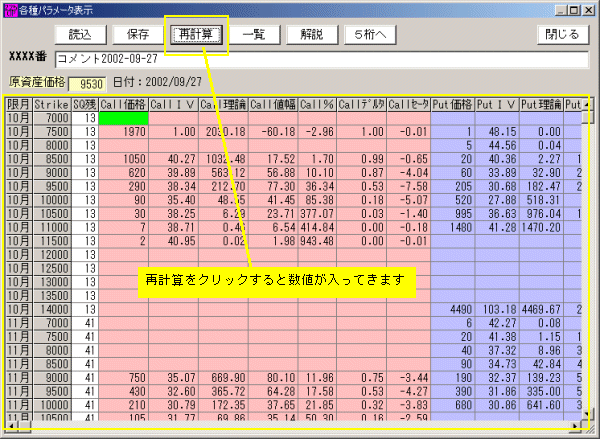The width and height of the screenshot is (600, 439).
Task: Click Call price cell 1050
Action: click(124, 159)
